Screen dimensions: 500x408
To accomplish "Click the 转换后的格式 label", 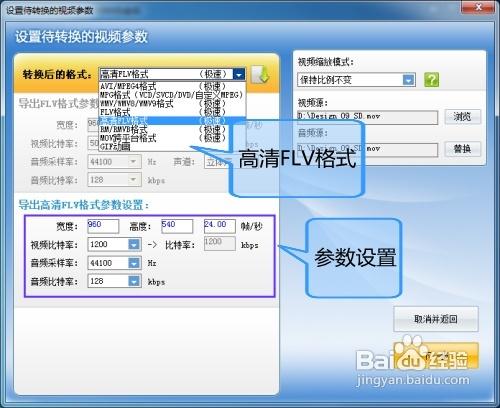I will [x=57, y=74].
